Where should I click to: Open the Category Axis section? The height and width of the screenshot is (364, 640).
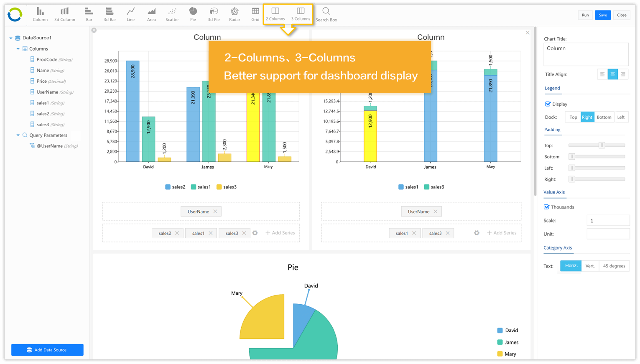coord(558,248)
